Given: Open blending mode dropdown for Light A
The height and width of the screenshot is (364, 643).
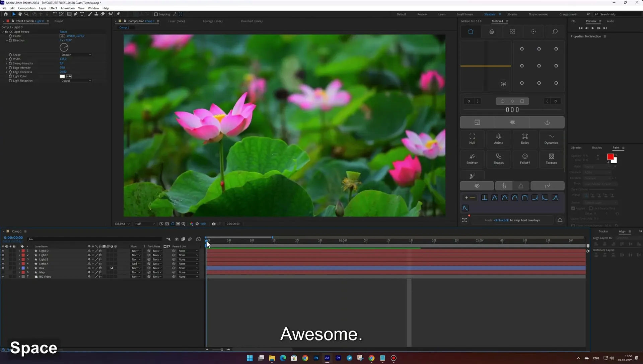Looking at the screenshot, I should click(x=136, y=264).
